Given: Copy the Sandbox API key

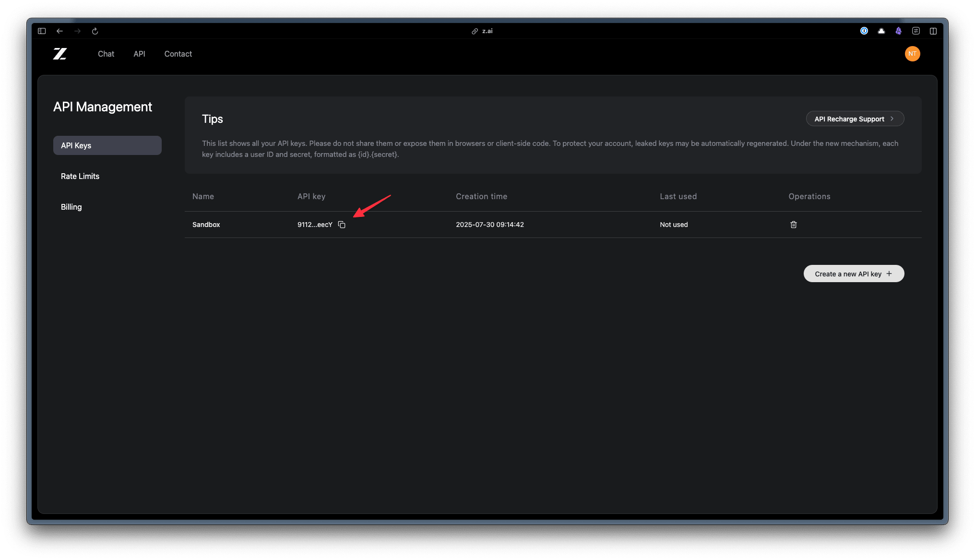Looking at the screenshot, I should pyautogui.click(x=342, y=225).
